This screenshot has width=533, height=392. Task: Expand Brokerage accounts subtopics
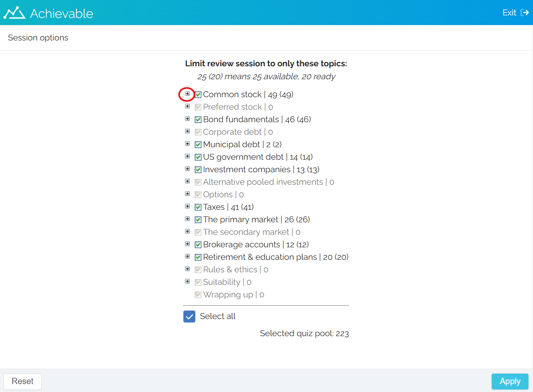click(187, 244)
